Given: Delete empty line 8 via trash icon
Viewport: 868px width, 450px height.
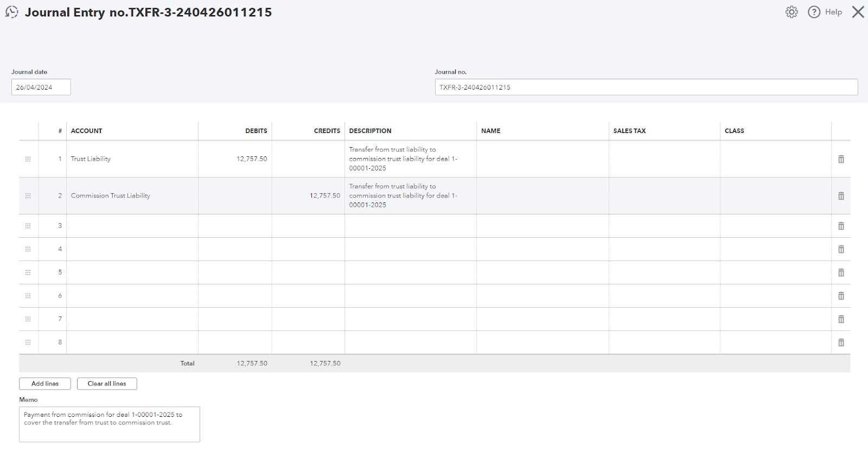Looking at the screenshot, I should pos(841,343).
